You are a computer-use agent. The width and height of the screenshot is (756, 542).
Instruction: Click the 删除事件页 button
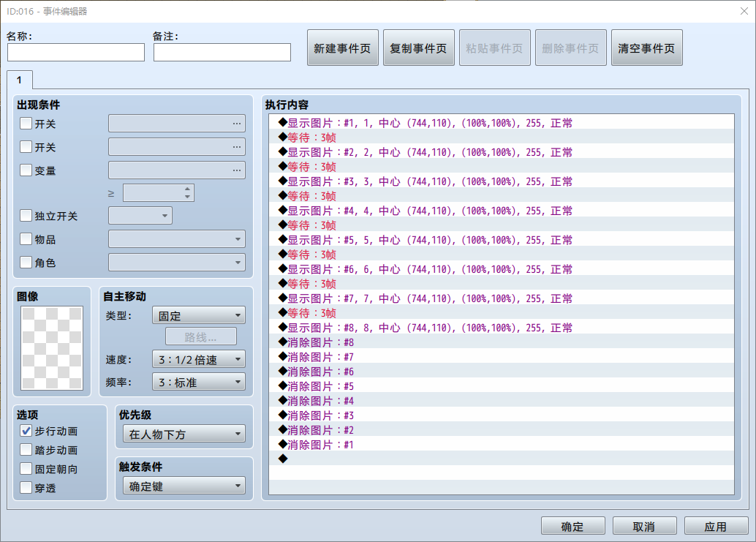click(x=571, y=48)
